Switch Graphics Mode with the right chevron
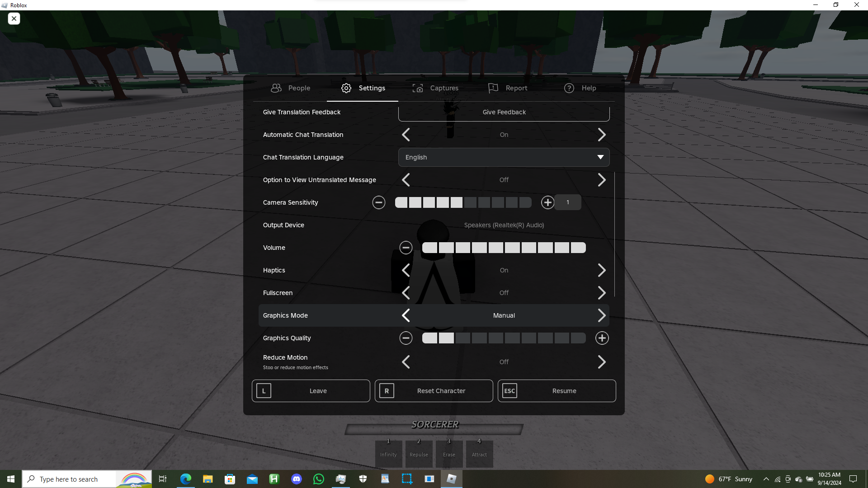The width and height of the screenshot is (868, 488). click(x=602, y=315)
